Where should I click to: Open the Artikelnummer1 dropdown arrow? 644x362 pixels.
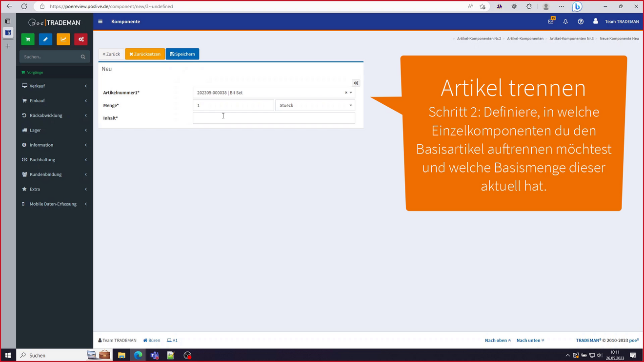pos(351,93)
